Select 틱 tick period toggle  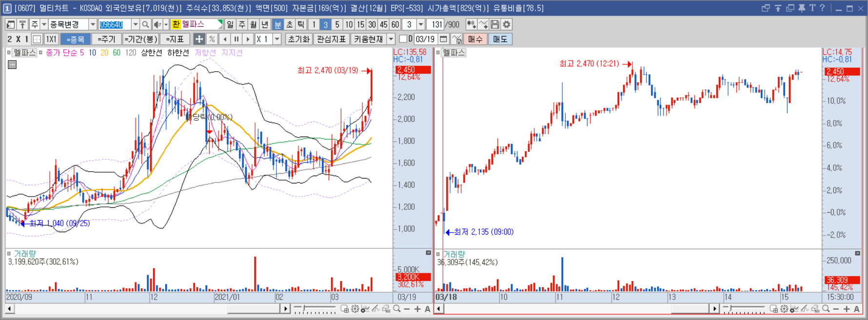click(x=301, y=24)
